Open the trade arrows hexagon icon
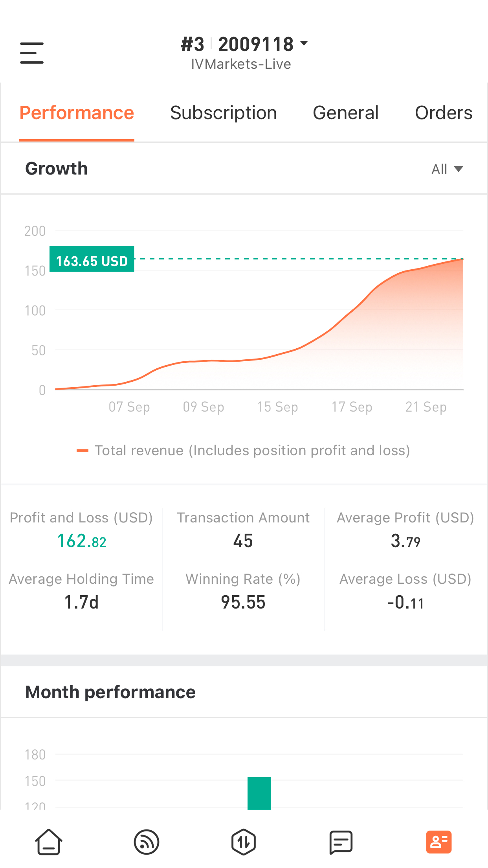 point(244,842)
